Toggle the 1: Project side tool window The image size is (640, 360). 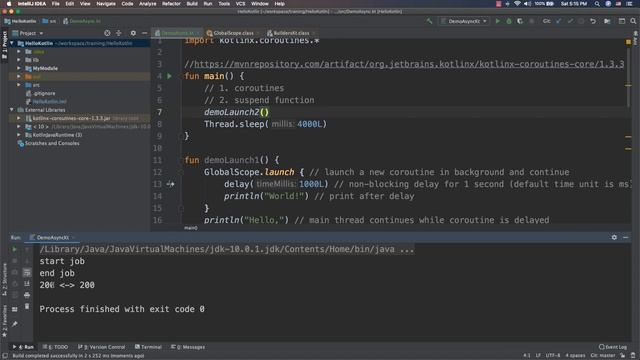tap(4, 45)
